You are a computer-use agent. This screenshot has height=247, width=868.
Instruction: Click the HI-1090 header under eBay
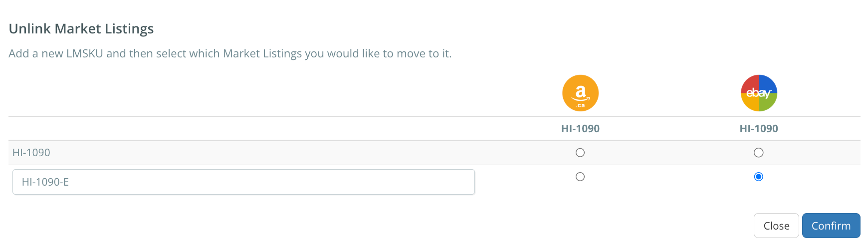[x=759, y=129]
